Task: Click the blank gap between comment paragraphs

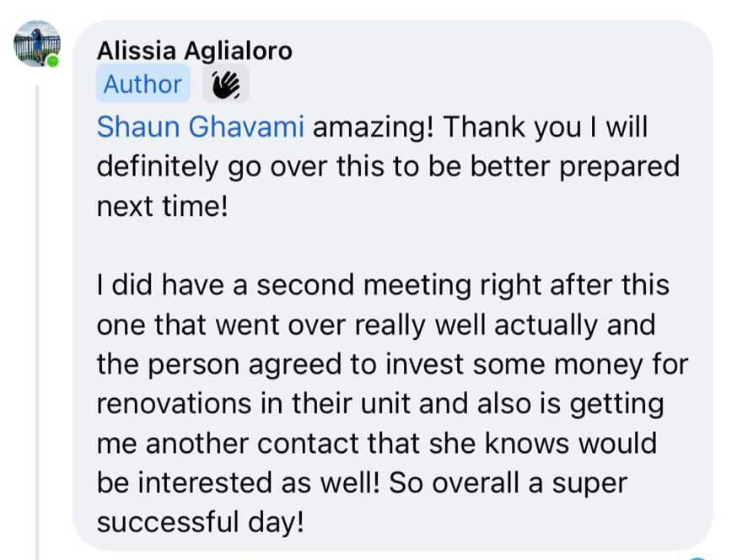Action: tap(392, 246)
